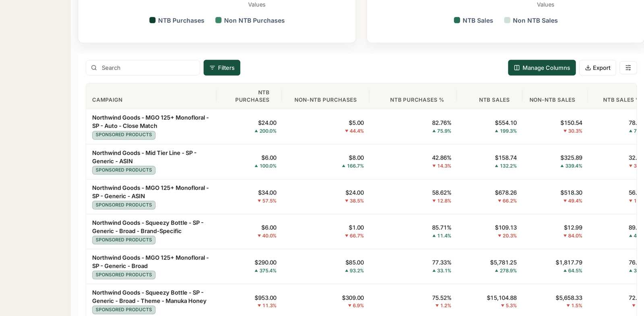Sort by NTB Purchases % column header
This screenshot has height=316, width=644.
pos(417,100)
